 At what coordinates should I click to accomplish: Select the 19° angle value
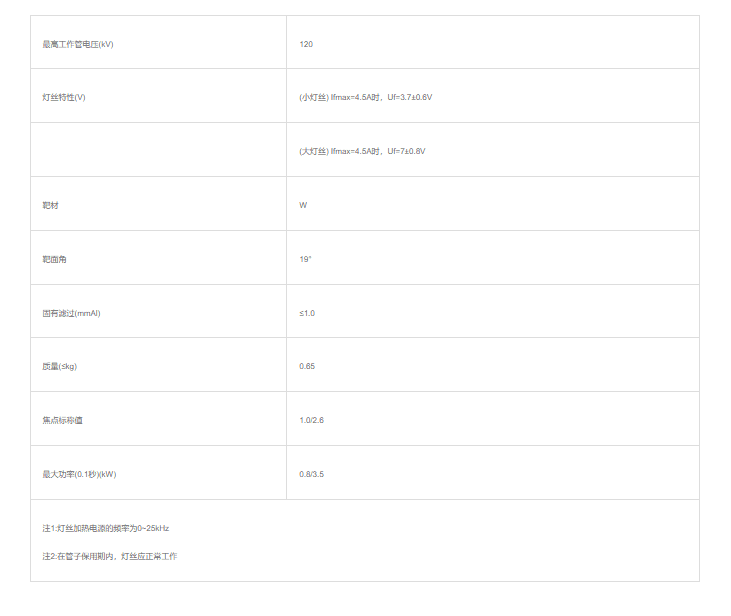click(305, 259)
